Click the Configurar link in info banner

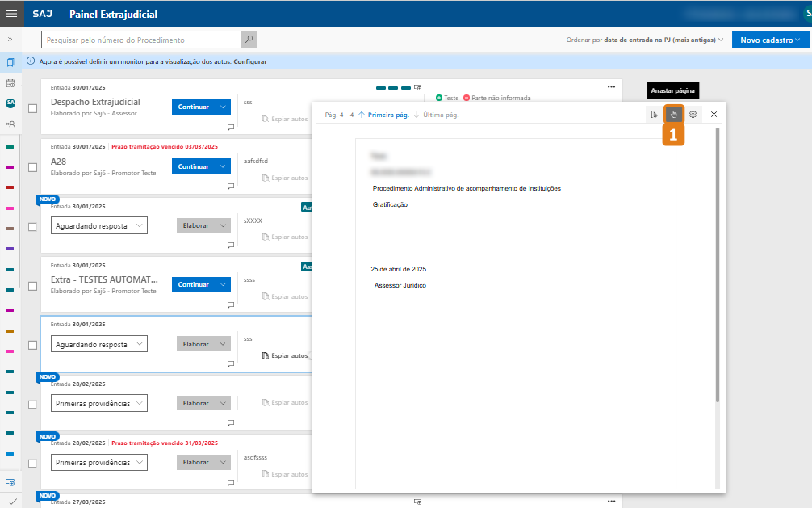tap(250, 61)
